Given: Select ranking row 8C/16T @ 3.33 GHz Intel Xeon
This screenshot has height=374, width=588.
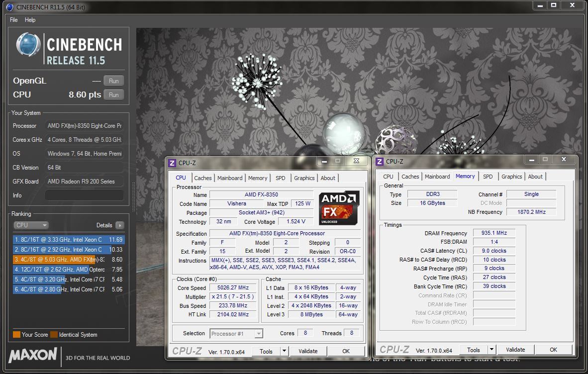Looking at the screenshot, I should pyautogui.click(x=69, y=239).
